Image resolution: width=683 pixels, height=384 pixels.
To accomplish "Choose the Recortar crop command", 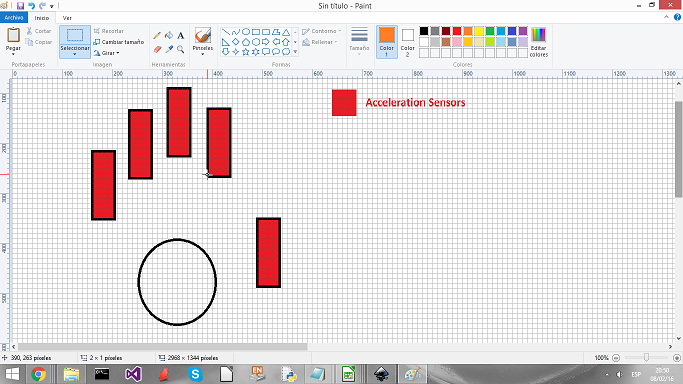I will tap(109, 31).
